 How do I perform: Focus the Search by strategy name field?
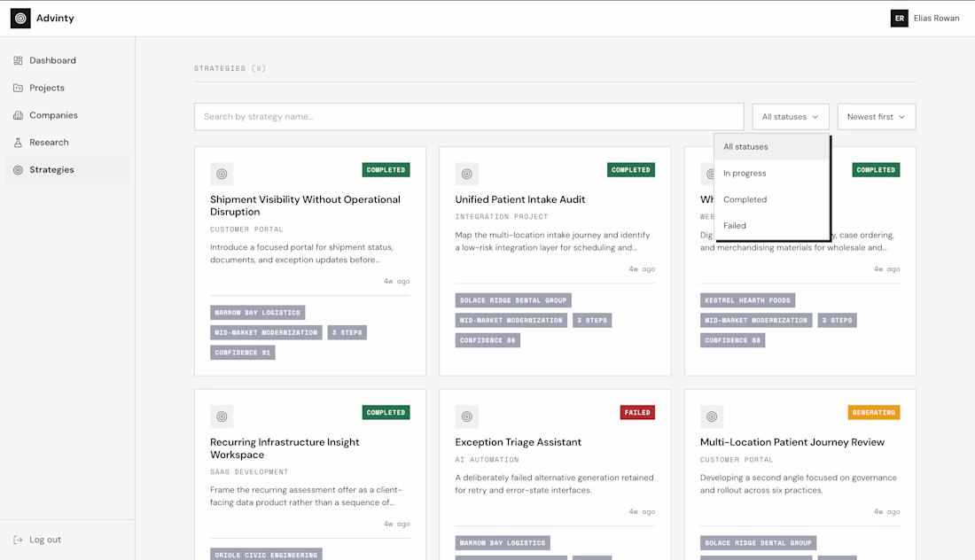[469, 117]
